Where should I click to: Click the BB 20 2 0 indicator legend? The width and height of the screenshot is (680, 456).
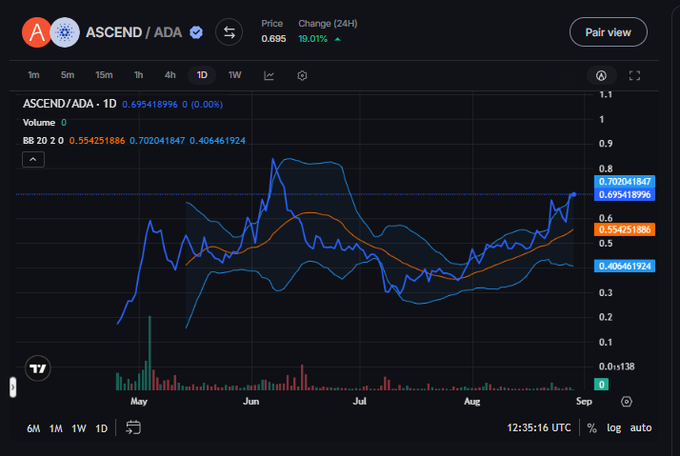click(43, 141)
